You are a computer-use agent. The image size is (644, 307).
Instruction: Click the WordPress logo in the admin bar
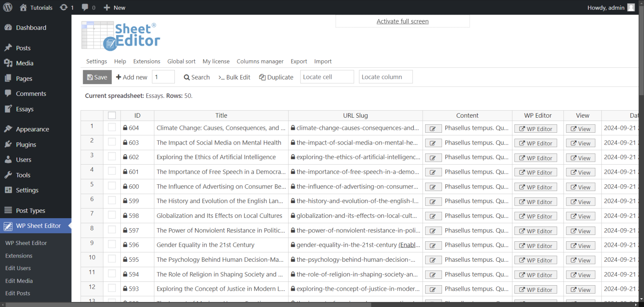[x=8, y=7]
